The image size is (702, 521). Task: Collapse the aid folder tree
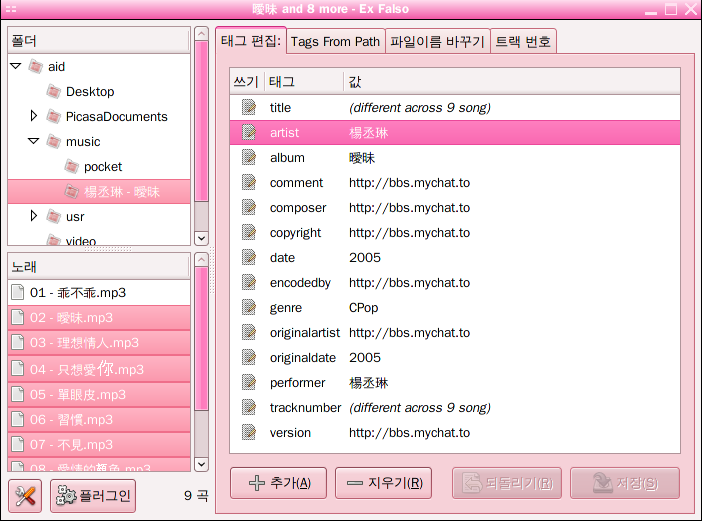(16, 66)
